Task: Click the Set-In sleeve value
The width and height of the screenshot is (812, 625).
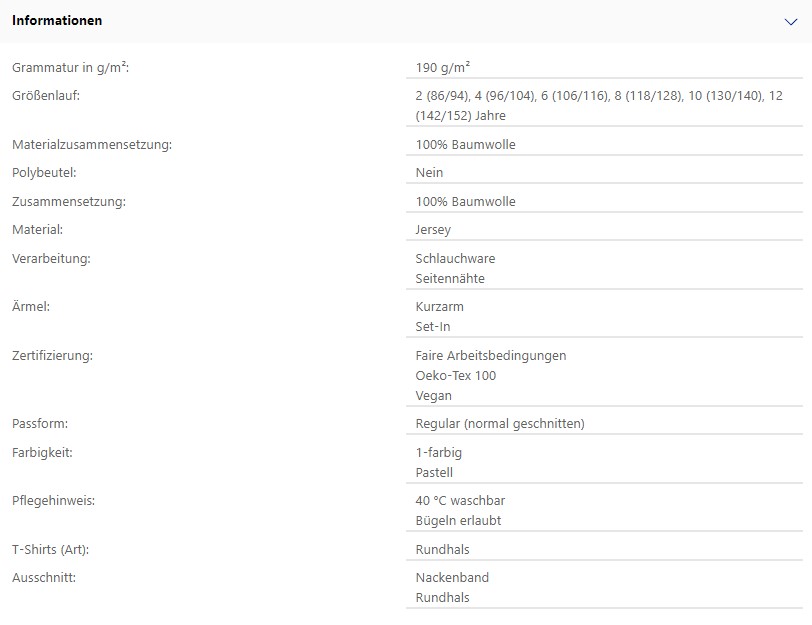Action: click(x=433, y=327)
